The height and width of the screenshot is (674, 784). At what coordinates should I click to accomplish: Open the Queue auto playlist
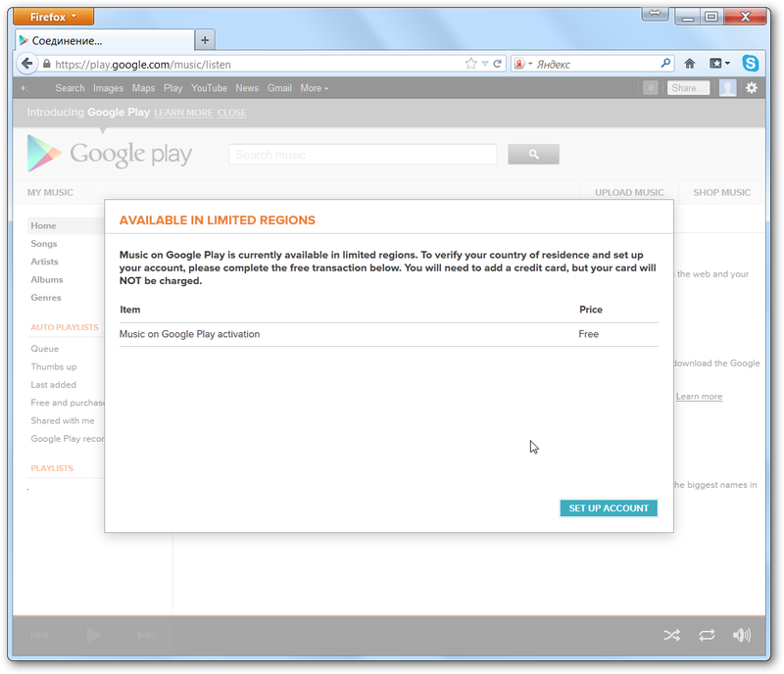pos(45,349)
